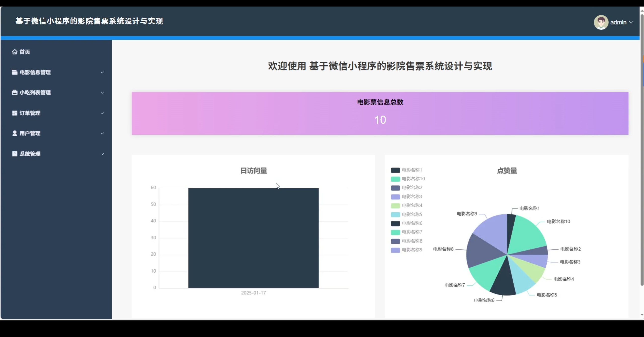Toggle 电影名称10 legend entry off
The width and height of the screenshot is (644, 337).
point(413,179)
